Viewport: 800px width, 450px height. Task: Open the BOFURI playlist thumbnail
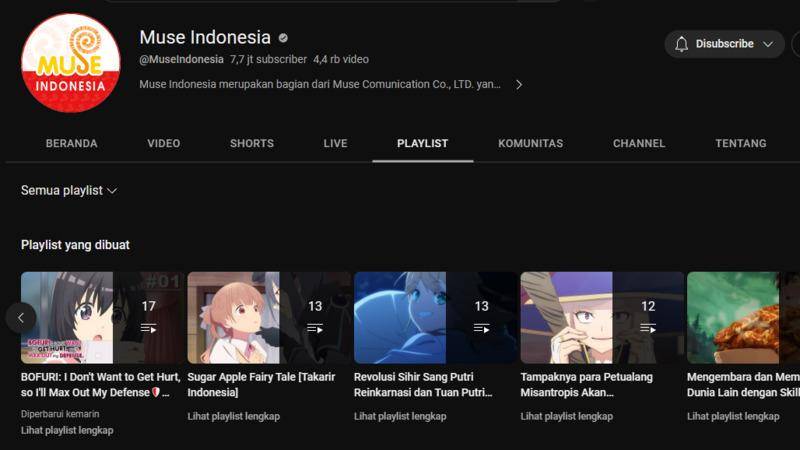102,317
